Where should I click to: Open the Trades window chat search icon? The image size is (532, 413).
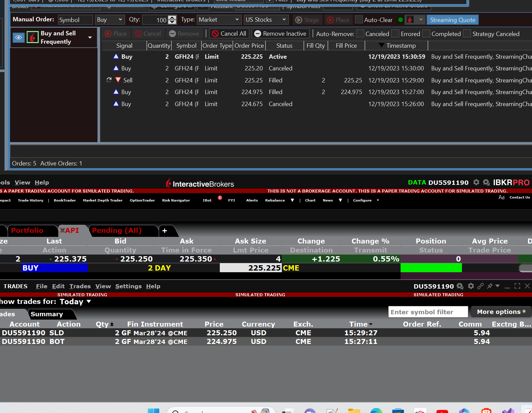pyautogui.click(x=460, y=286)
